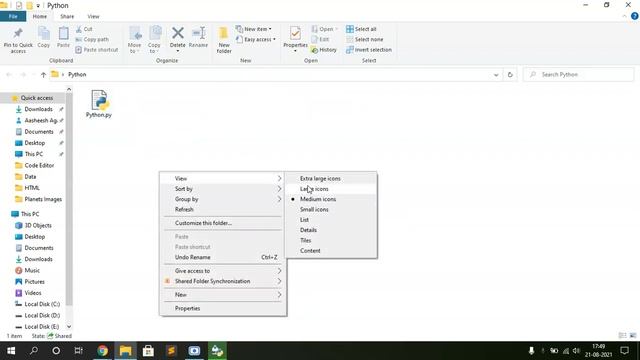Click Paste shortcut in ribbon

click(x=97, y=50)
